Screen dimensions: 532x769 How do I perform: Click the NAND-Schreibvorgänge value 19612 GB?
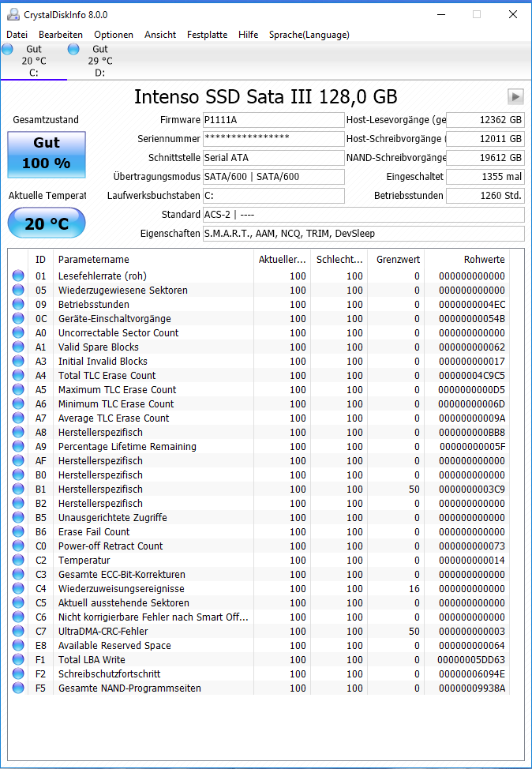pos(485,158)
